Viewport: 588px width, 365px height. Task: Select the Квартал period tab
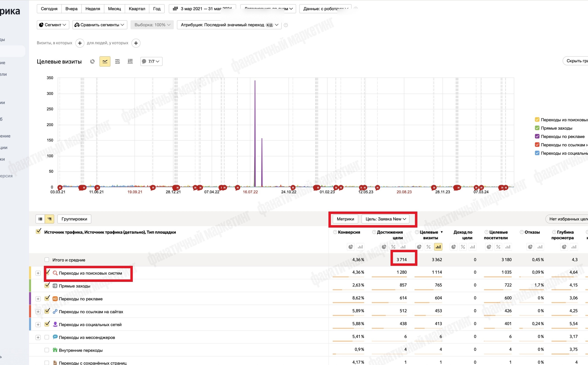(137, 9)
